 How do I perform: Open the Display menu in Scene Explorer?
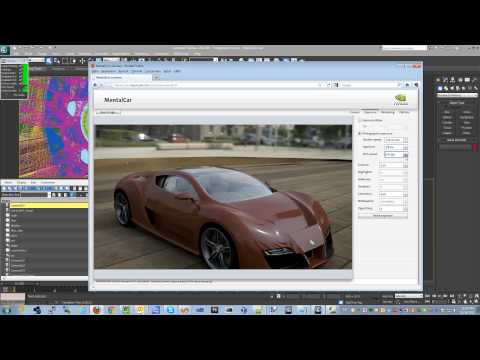(x=21, y=183)
